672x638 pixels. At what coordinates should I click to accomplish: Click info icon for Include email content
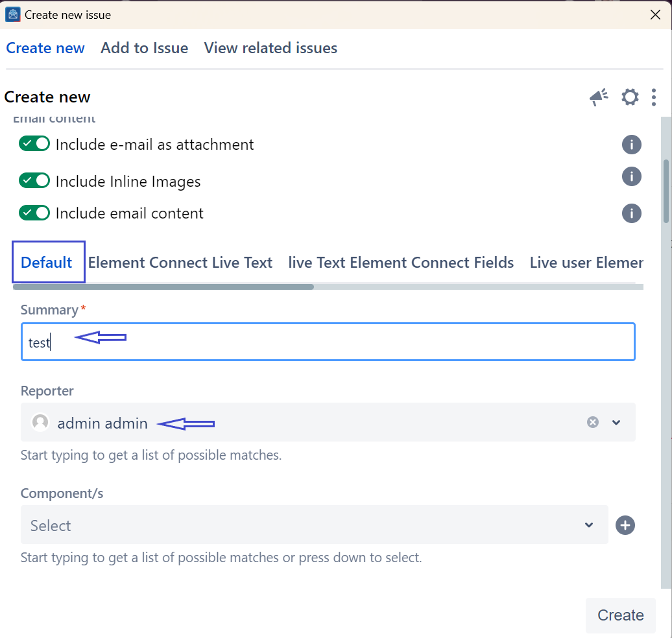click(x=631, y=213)
